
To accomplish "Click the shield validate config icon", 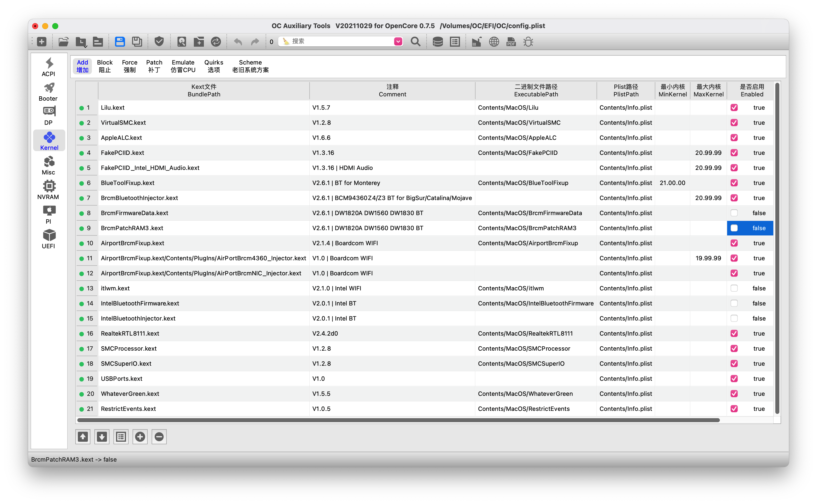I will tap(159, 42).
